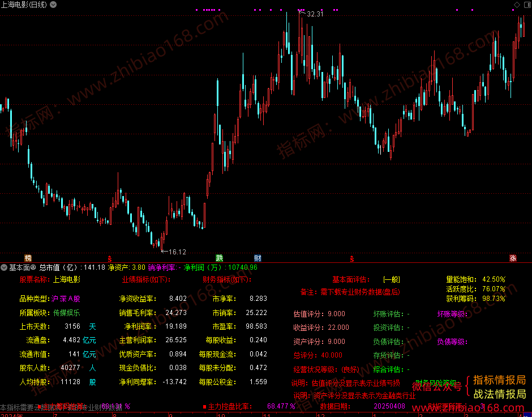Screen dimensions: 532x417
Task: Select the 32.31 high price label
Action: (315, 14)
